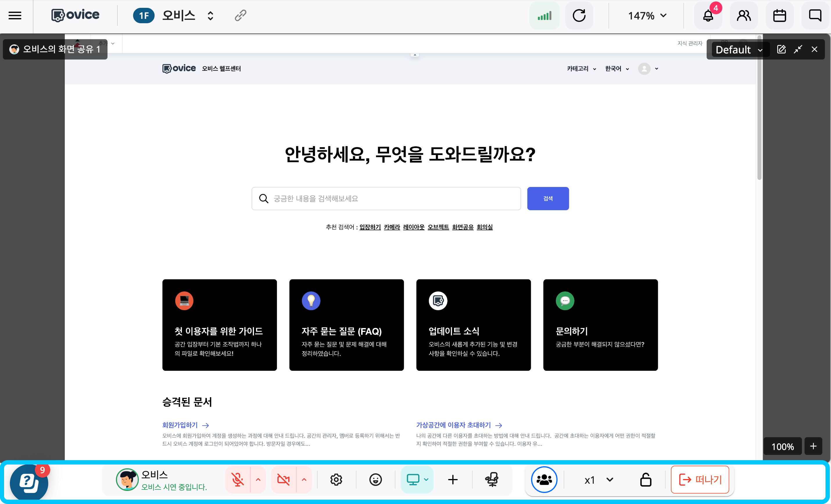Click the office chair away icon
Viewport: 831px width, 504px height.
tap(492, 479)
